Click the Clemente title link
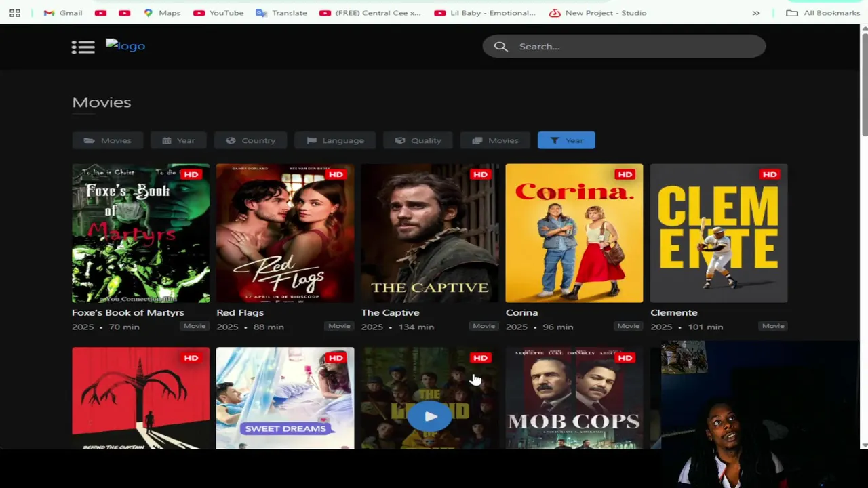The width and height of the screenshot is (868, 488). click(674, 312)
